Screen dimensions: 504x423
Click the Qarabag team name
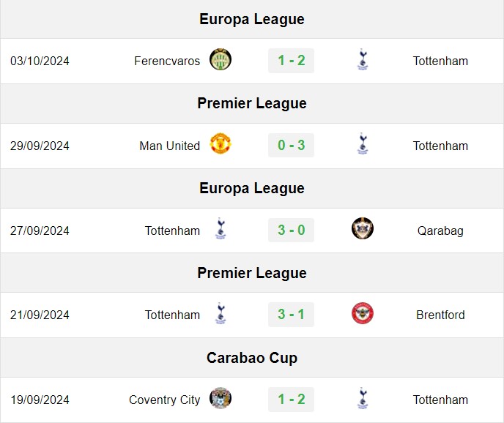pyautogui.click(x=440, y=231)
